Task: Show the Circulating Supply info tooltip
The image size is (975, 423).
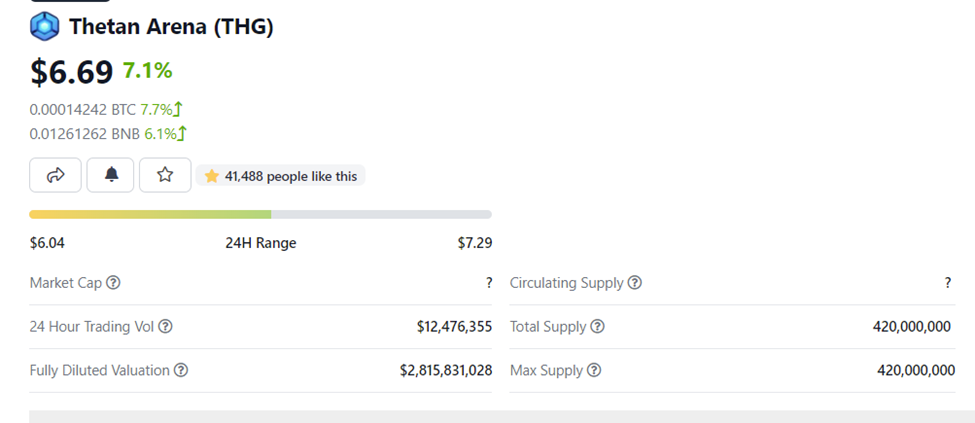Action: pos(635,283)
